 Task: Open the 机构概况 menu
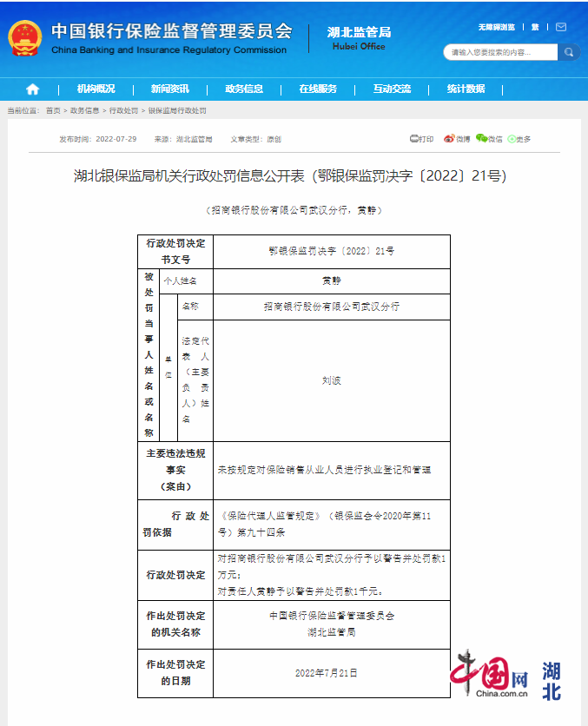[x=96, y=89]
